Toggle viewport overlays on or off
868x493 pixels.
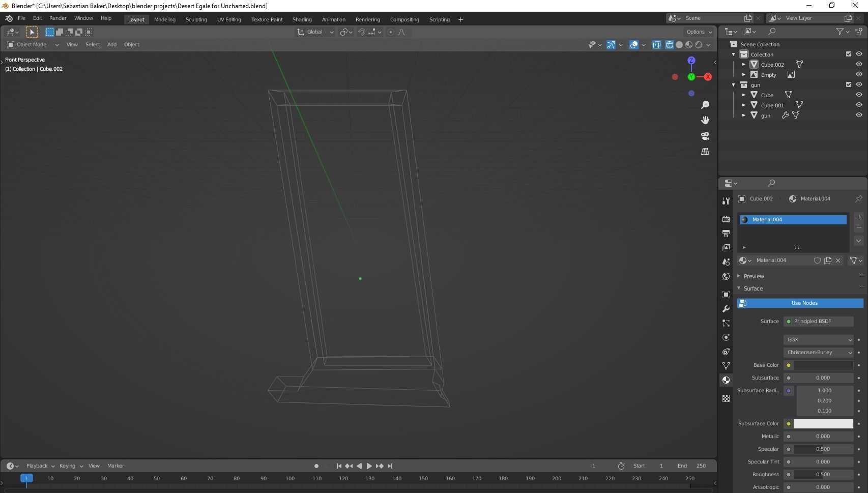point(634,45)
